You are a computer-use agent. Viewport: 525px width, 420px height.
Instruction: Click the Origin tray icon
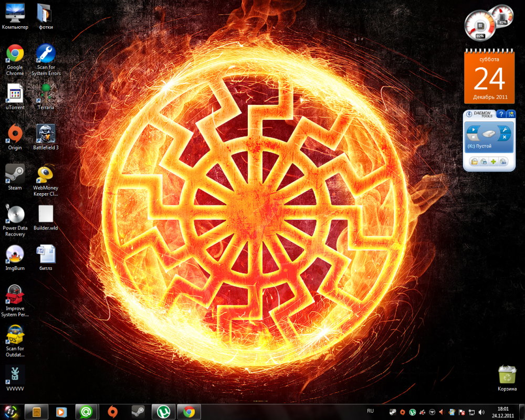pyautogui.click(x=403, y=412)
